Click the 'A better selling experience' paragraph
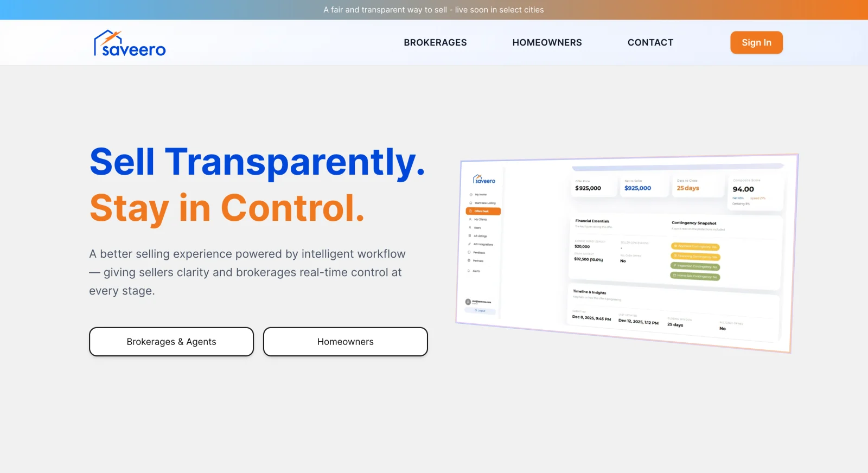This screenshot has height=473, width=868. (x=247, y=272)
